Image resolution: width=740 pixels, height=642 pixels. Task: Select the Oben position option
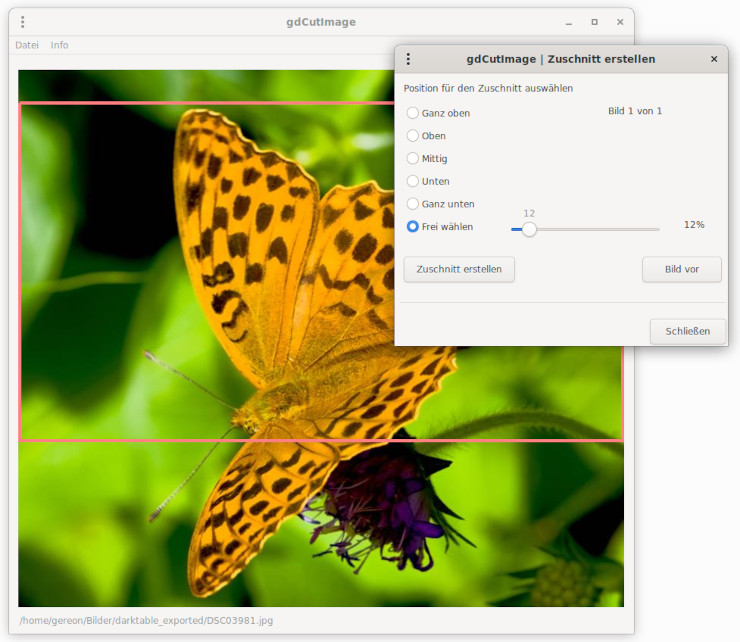[413, 136]
